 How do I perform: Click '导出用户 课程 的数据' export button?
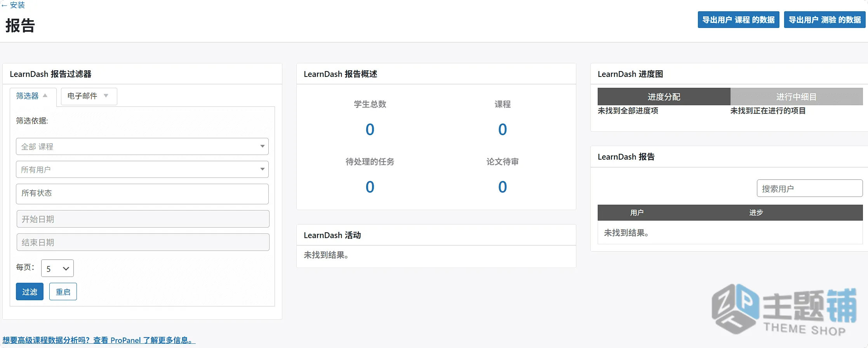click(x=738, y=20)
